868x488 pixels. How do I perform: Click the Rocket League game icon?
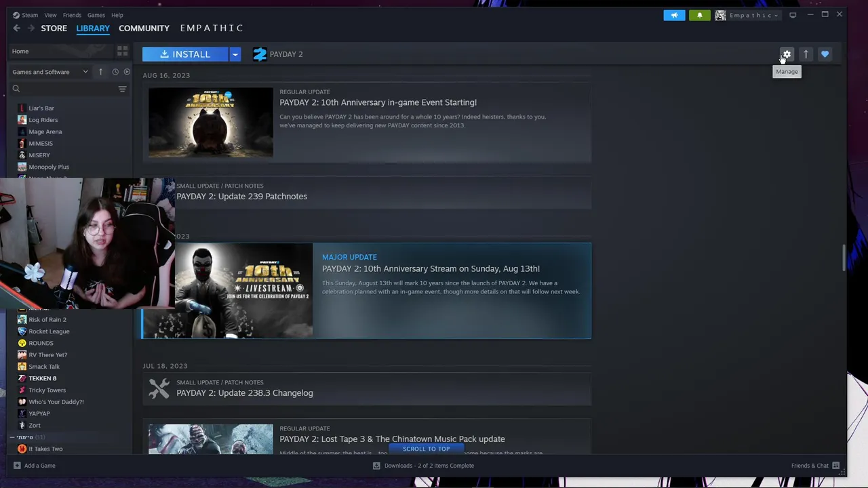click(22, 331)
